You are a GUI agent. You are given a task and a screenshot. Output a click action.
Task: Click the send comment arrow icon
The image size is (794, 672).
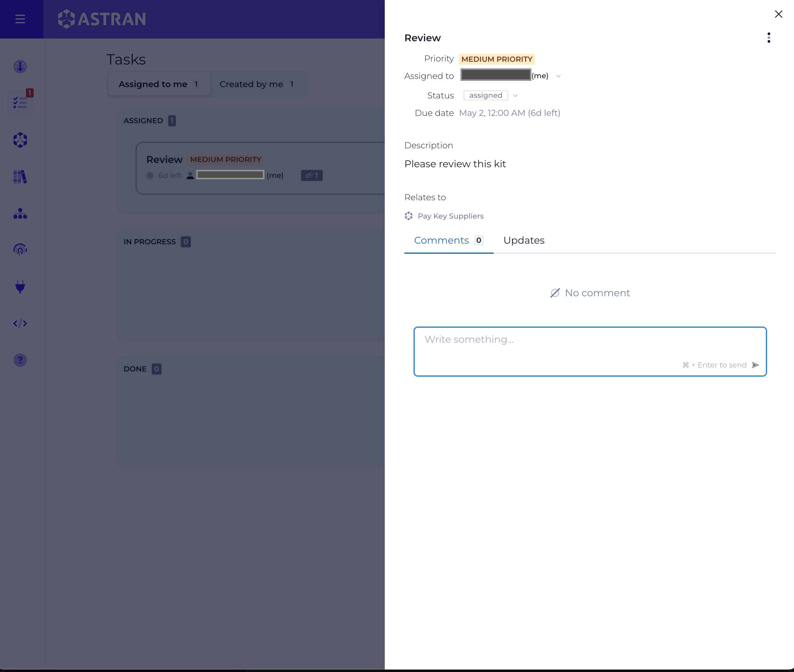click(755, 365)
